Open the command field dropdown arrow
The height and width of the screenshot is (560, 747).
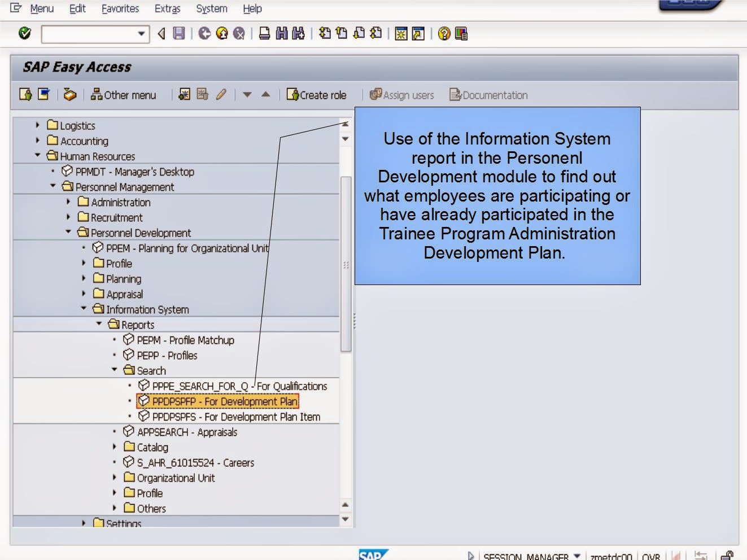142,34
